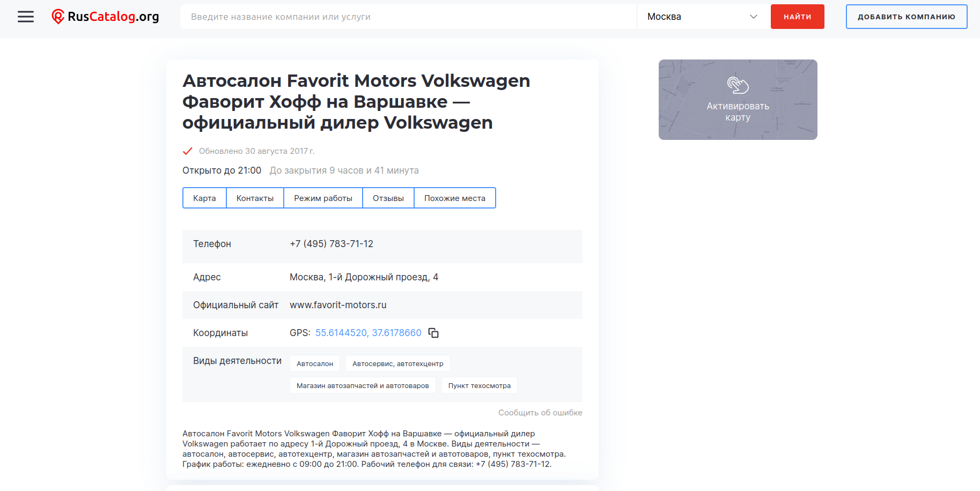980x491 pixels.
Task: Click the Официальный сайт label
Action: 235,305
